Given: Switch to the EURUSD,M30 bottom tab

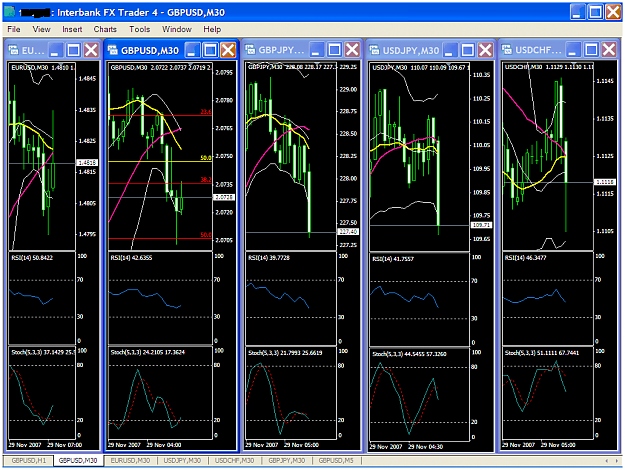Looking at the screenshot, I should click(x=130, y=460).
